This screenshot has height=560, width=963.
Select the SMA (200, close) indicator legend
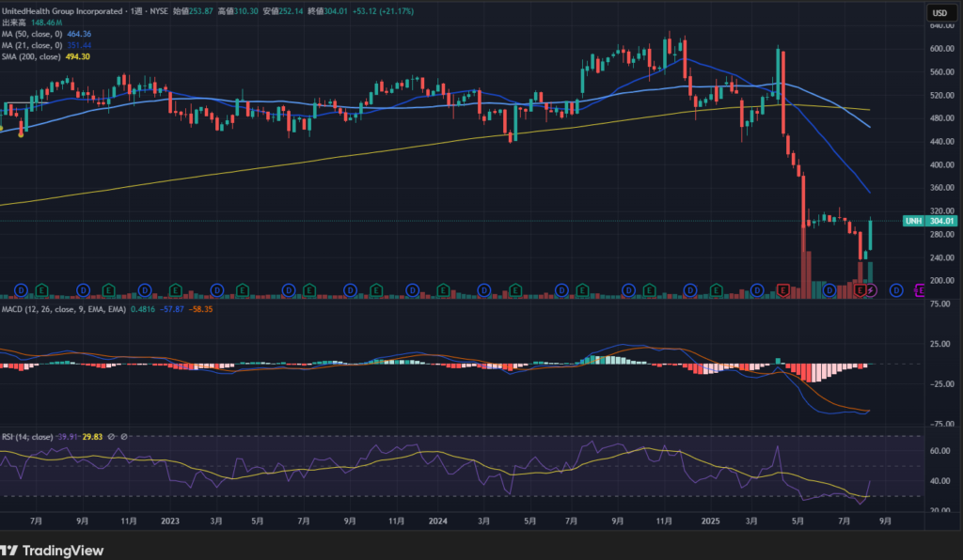pos(31,56)
